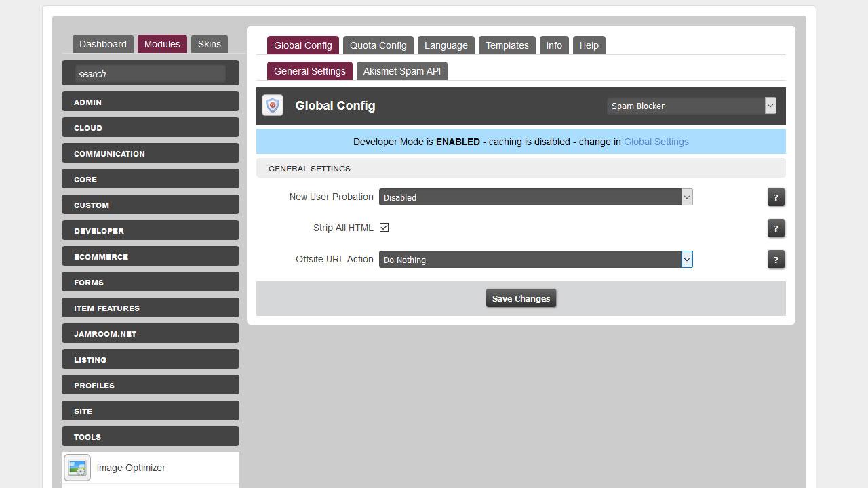Expand the FORMS module category
This screenshot has height=488, width=868.
[x=151, y=282]
